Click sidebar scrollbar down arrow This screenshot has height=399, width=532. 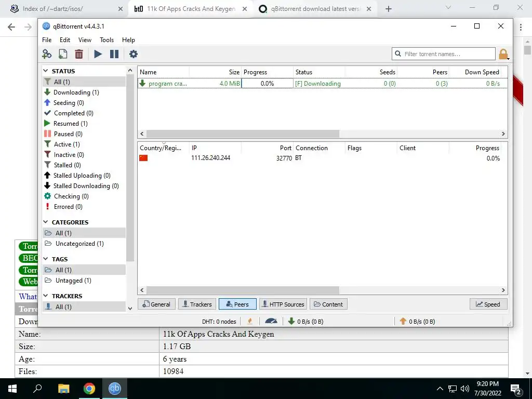[x=130, y=308]
